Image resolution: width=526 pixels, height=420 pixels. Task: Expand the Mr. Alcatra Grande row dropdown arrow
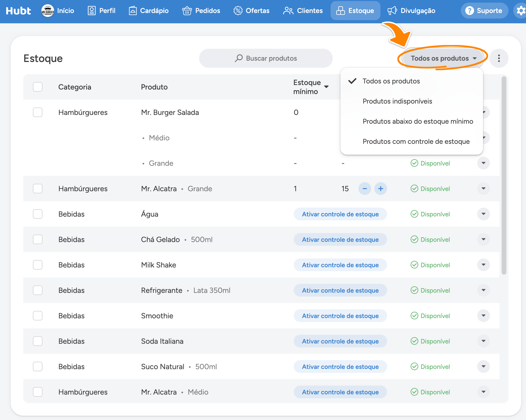click(x=484, y=189)
